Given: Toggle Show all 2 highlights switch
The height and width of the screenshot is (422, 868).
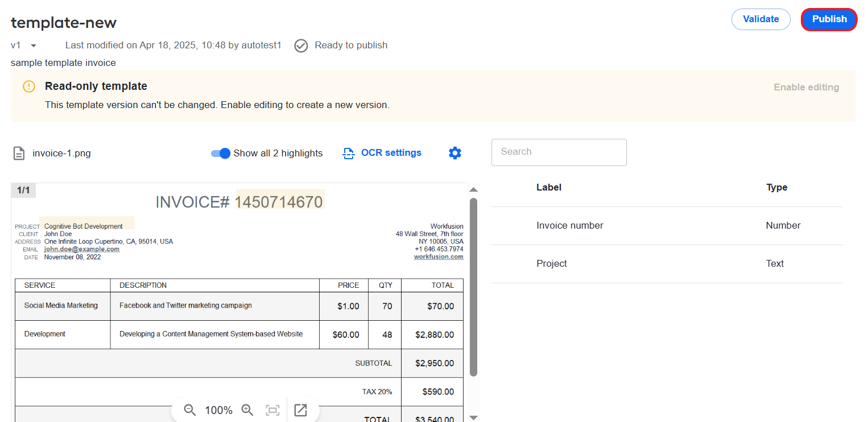Looking at the screenshot, I should [x=220, y=154].
